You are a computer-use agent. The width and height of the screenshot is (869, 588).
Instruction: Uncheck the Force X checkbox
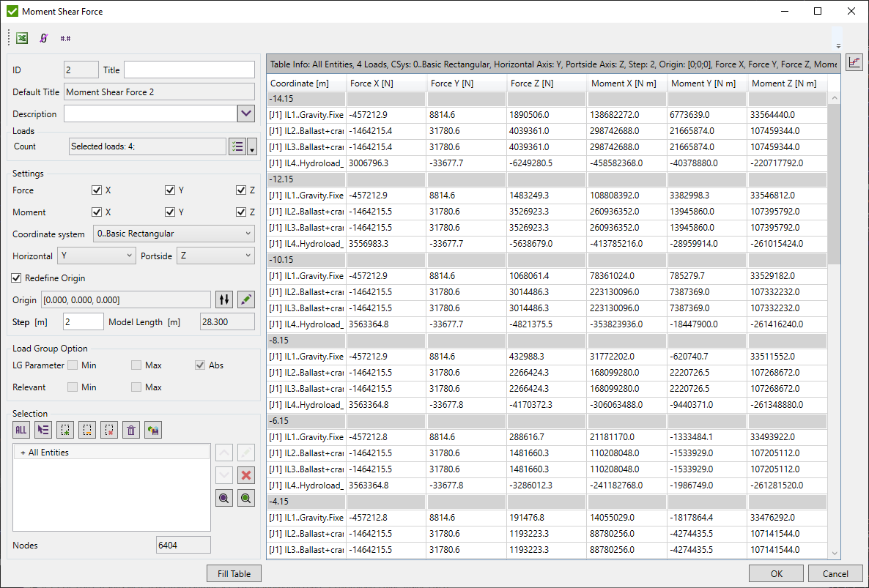(97, 190)
